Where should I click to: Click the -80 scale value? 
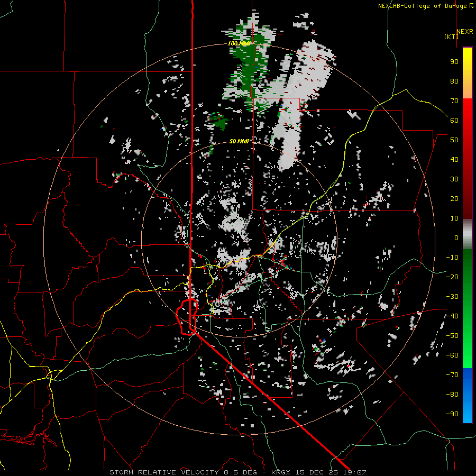(x=452, y=395)
